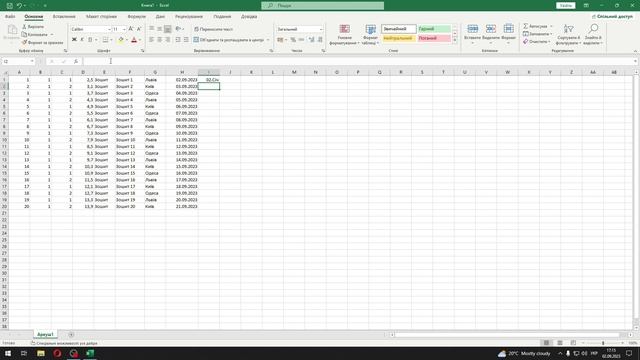Toggle middle vertical alignment
640x360 pixels.
pyautogui.click(x=160, y=29)
